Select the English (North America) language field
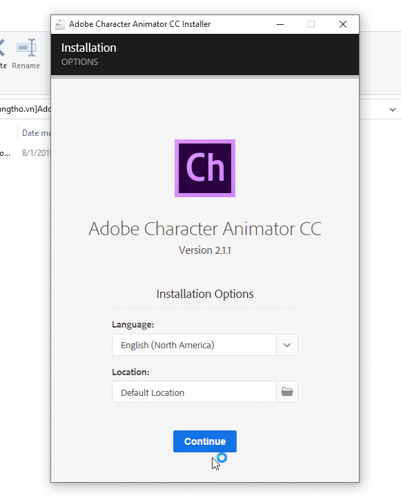Image resolution: width=401 pixels, height=500 pixels. coord(194,345)
